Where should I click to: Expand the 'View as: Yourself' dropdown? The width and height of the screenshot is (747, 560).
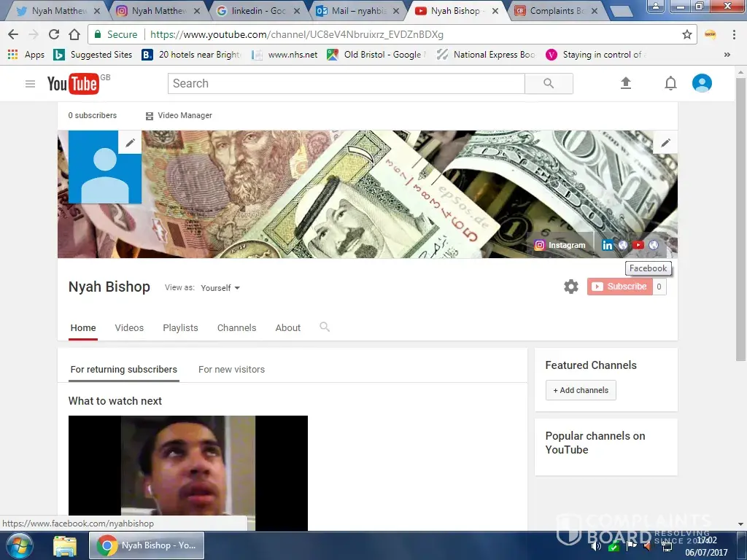220,288
